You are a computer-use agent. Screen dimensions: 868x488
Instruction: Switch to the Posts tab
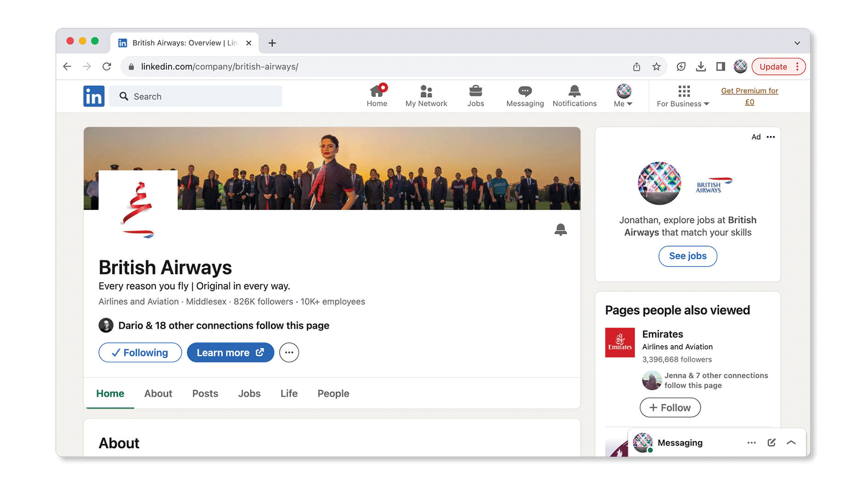tap(205, 393)
